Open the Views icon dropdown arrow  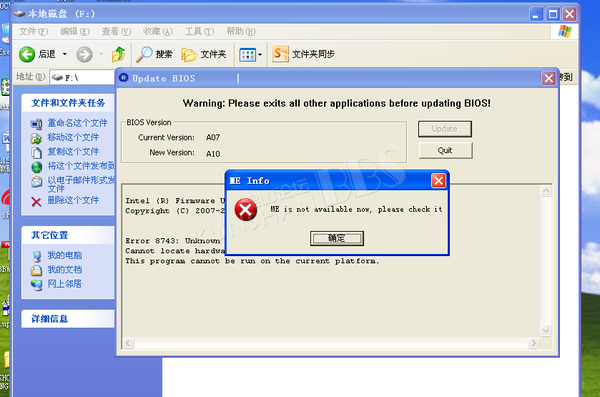click(x=260, y=54)
